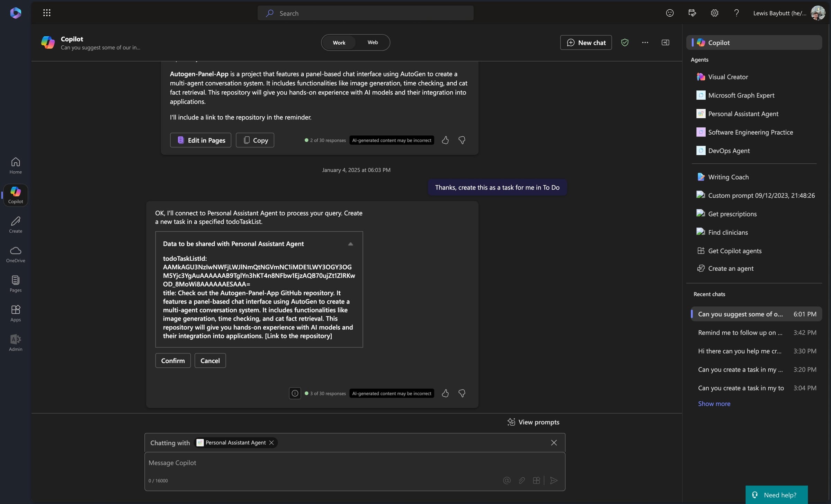Expand Show more under Recent chats
This screenshot has height=504, width=831.
point(714,403)
